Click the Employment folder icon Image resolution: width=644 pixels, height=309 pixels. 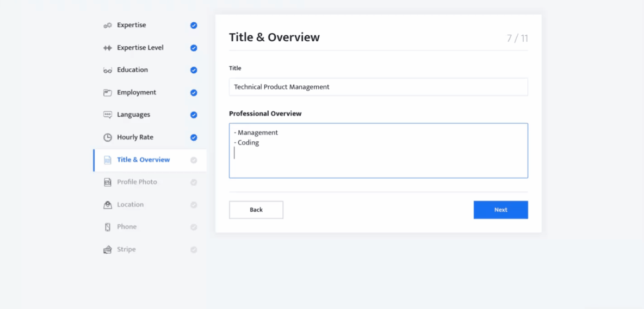coord(108,93)
